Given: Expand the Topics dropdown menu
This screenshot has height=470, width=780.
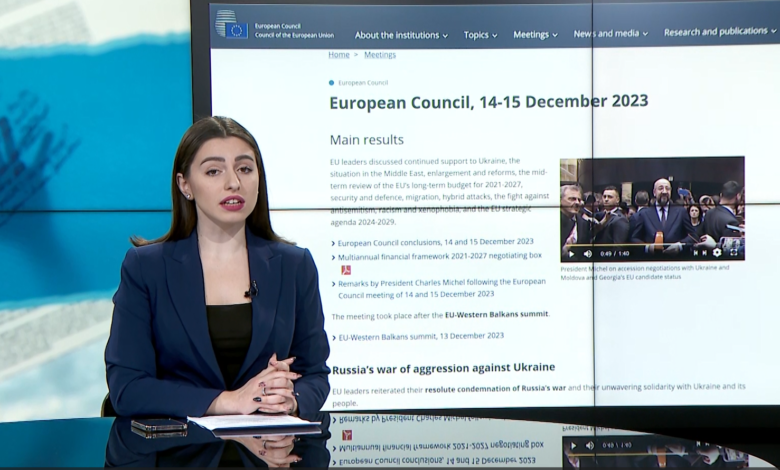Looking at the screenshot, I should 480,35.
